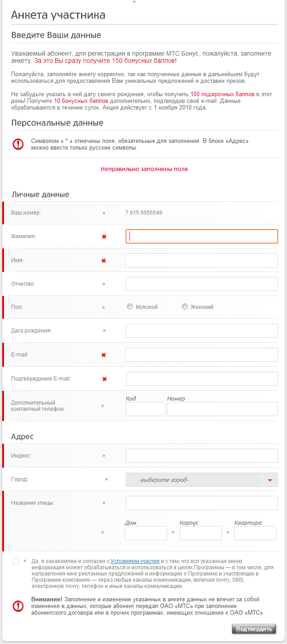Click the red warning icon near Персональные данные

click(18, 144)
